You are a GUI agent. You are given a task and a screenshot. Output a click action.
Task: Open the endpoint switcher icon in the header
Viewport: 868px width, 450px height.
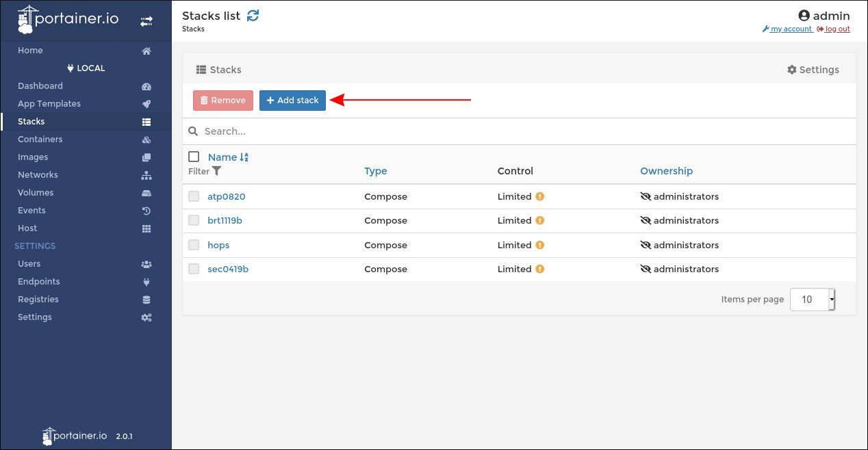pyautogui.click(x=146, y=21)
